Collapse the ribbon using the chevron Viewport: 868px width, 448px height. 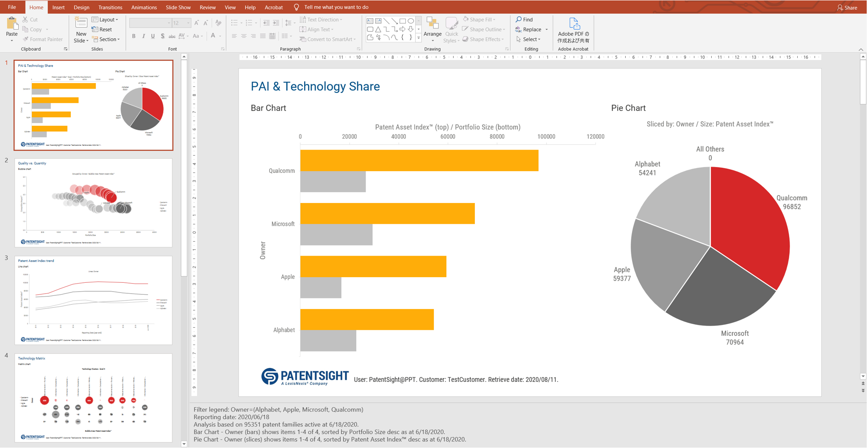point(861,50)
